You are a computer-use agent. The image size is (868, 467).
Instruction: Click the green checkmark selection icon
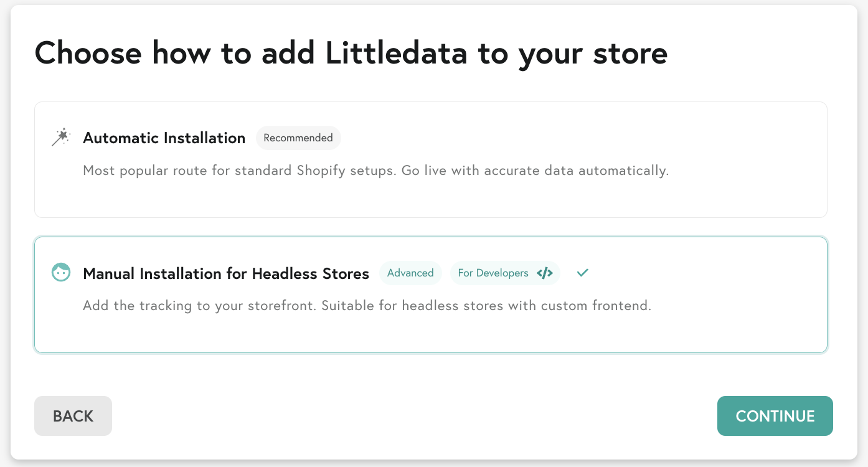coord(582,273)
